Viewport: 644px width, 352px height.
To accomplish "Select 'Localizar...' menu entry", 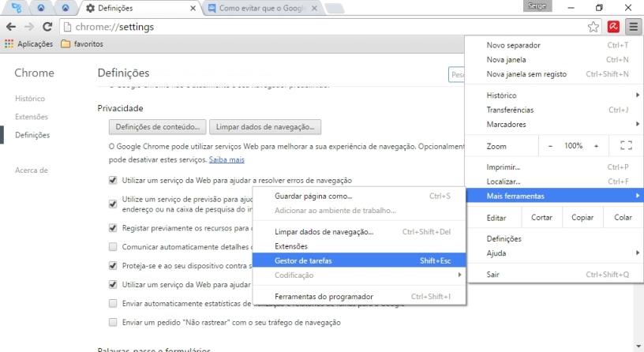I will 554,182.
